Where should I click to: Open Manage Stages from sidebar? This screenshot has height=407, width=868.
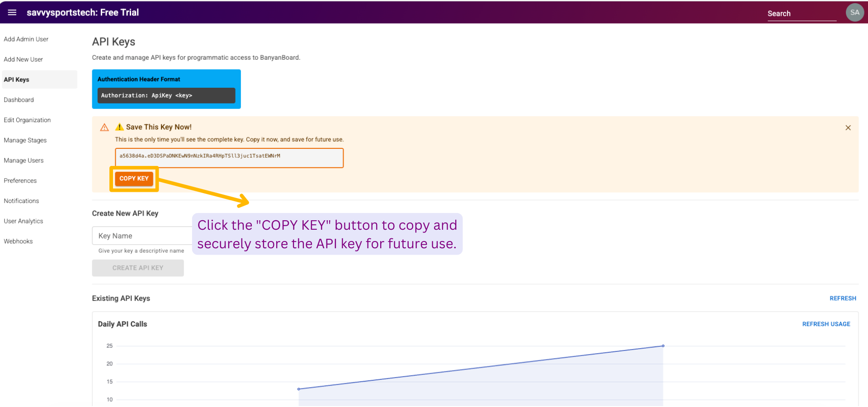point(25,141)
